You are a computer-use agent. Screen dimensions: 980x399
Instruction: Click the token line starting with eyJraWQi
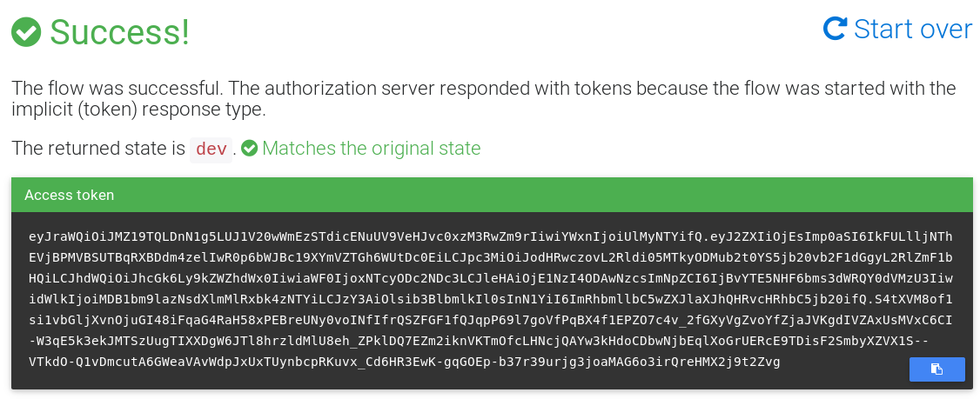pyautogui.click(x=490, y=236)
